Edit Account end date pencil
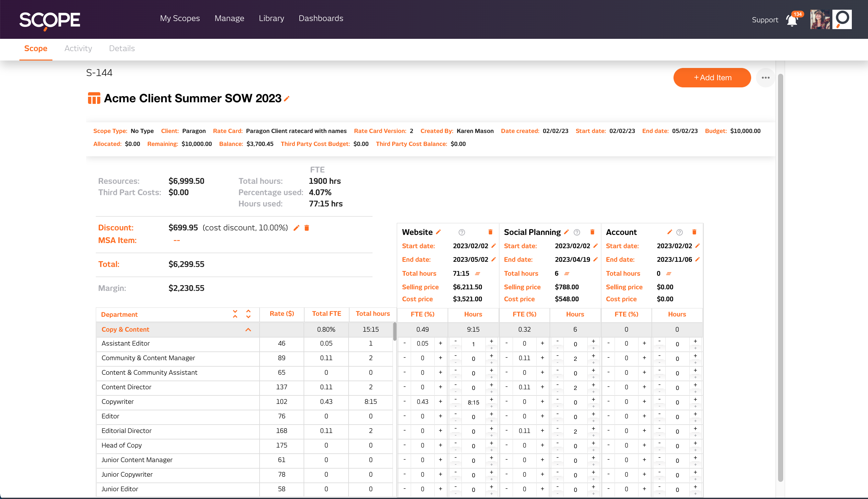Viewport: 868px width, 499px height. (x=697, y=260)
